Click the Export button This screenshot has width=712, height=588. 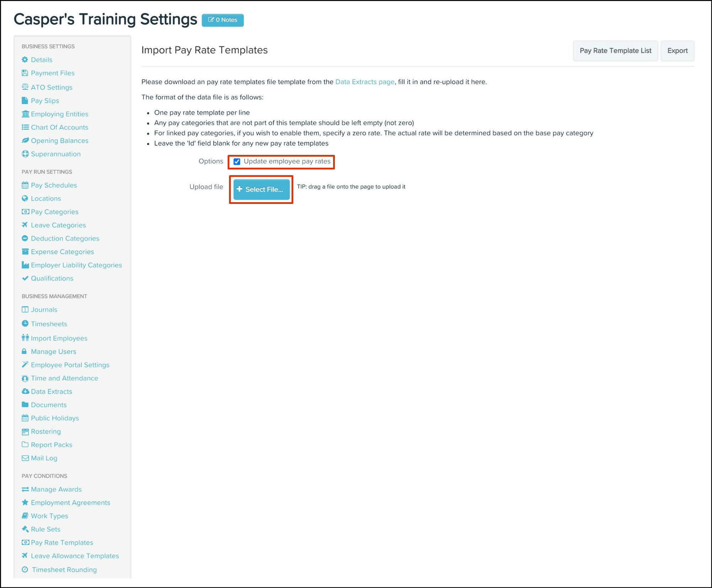pos(677,51)
